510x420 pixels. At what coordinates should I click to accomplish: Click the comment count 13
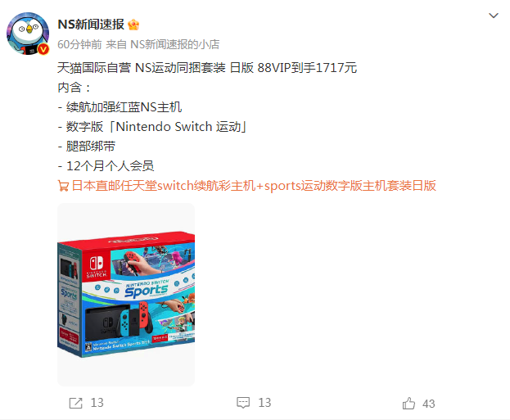pyautogui.click(x=264, y=403)
